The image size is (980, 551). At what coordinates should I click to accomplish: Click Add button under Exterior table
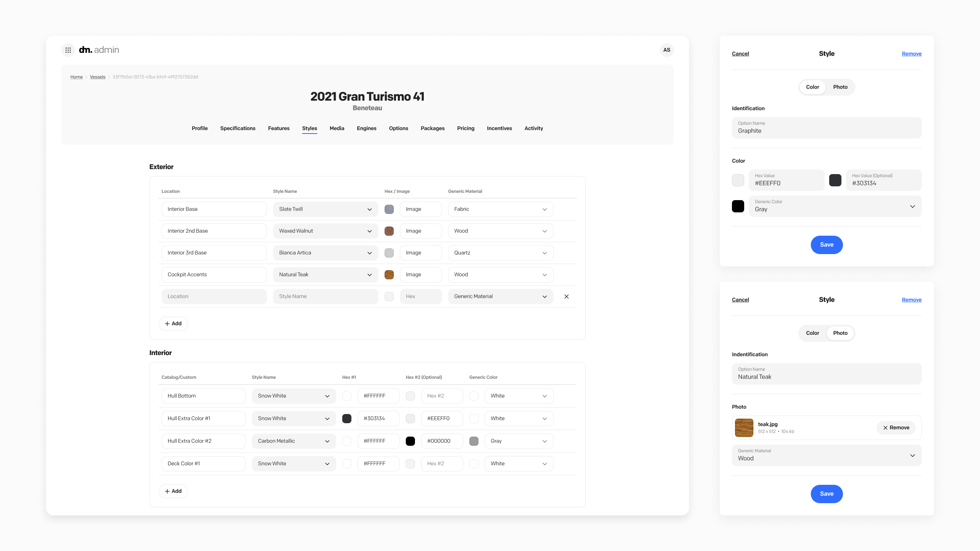[173, 324]
